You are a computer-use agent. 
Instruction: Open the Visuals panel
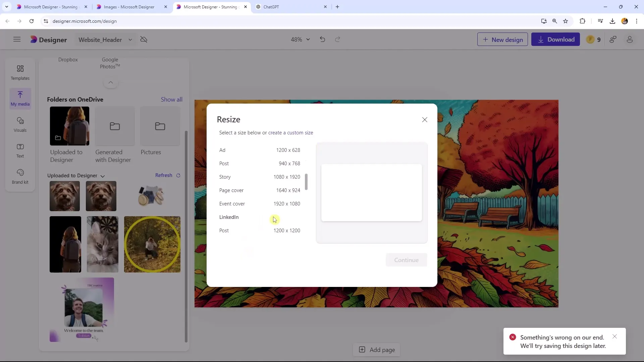[20, 124]
